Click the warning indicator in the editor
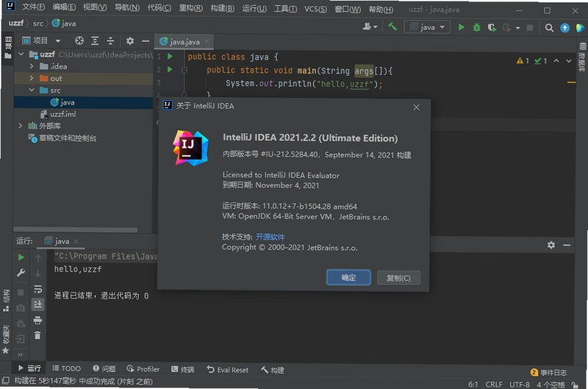 (x=523, y=61)
